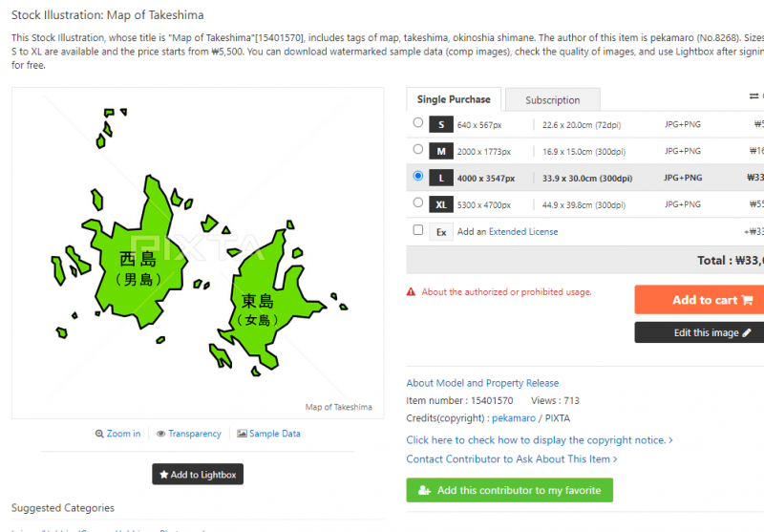Select the S size radio button
The height and width of the screenshot is (532, 764).
point(418,123)
